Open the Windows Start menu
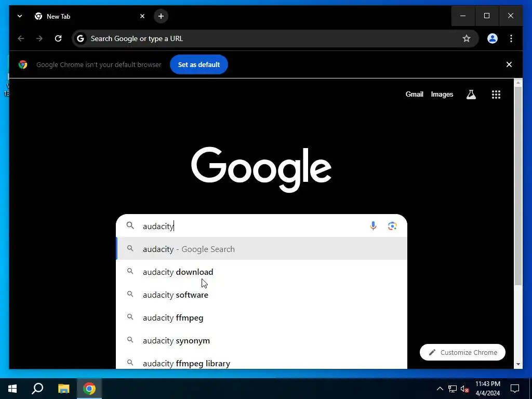This screenshot has height=399, width=532. pos(12,389)
